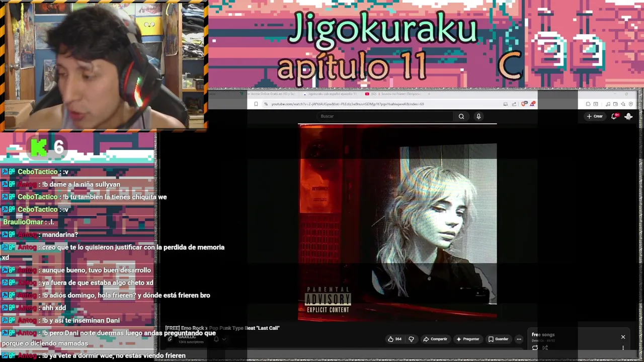This screenshot has height=362, width=644.
Task: Open the YouTube account avatar menu
Action: (x=628, y=116)
